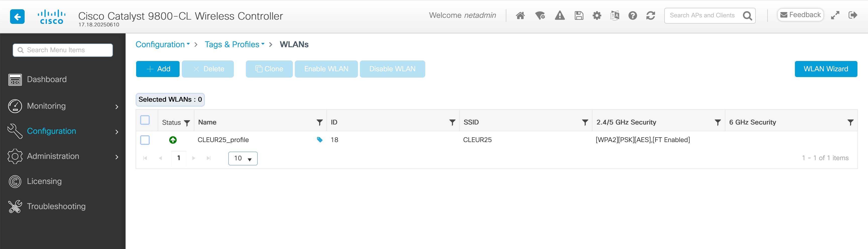Image resolution: width=868 pixels, height=249 pixels.
Task: Log out using the exit icon
Action: [x=853, y=15]
